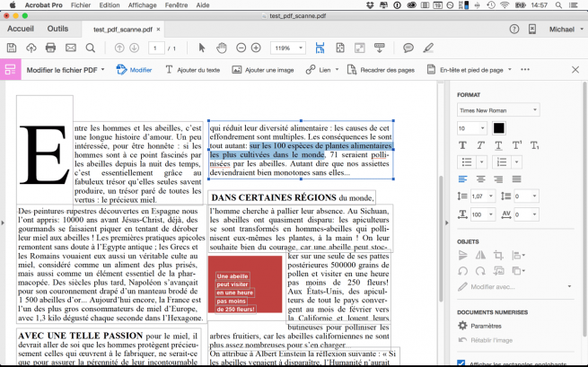Image resolution: width=588 pixels, height=367 pixels.
Task: Switch to Accueil tab
Action: click(21, 29)
